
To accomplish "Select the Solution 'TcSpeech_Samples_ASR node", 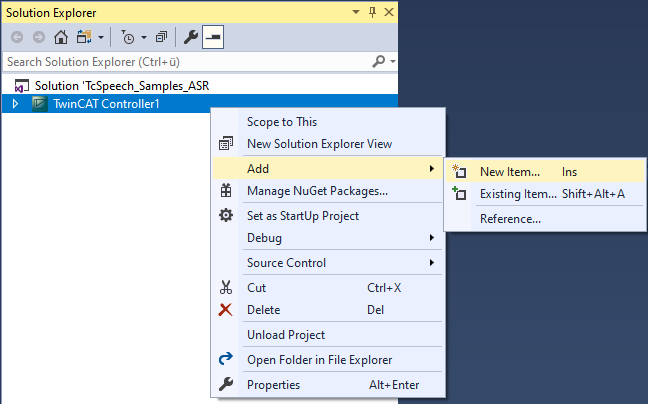I will tap(122, 86).
